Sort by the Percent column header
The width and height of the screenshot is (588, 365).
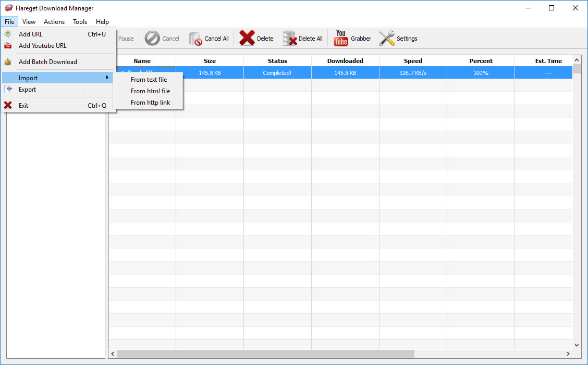pyautogui.click(x=481, y=61)
